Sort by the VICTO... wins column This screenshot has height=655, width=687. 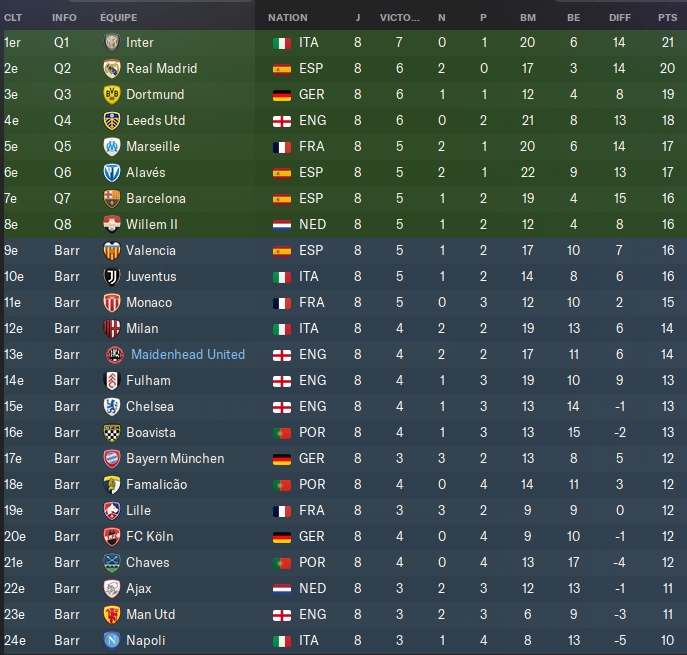click(400, 18)
